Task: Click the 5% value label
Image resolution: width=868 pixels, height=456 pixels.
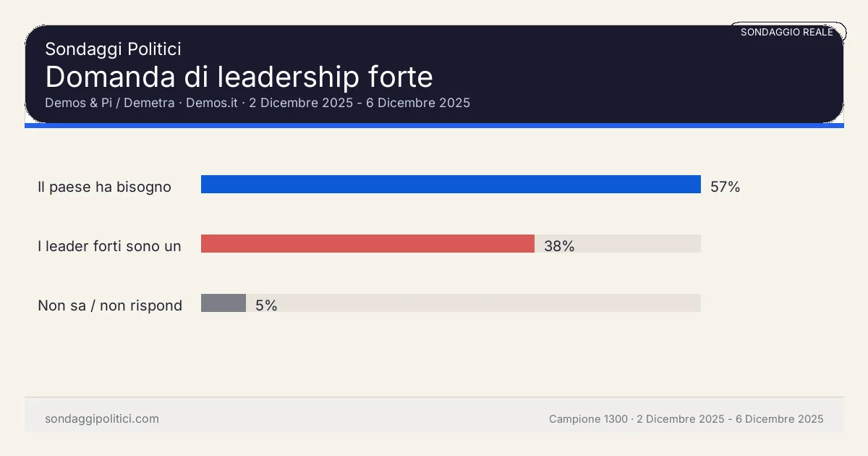Action: click(266, 305)
